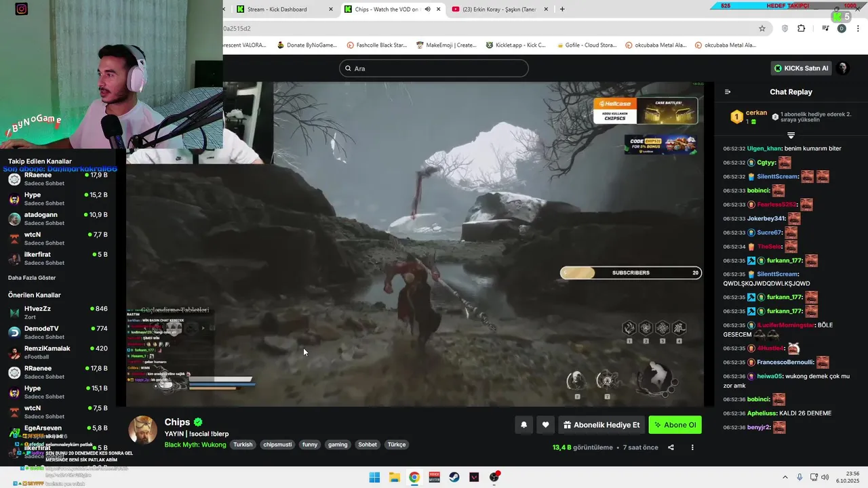Open the Chrome extensions puzzle icon

[802, 28]
